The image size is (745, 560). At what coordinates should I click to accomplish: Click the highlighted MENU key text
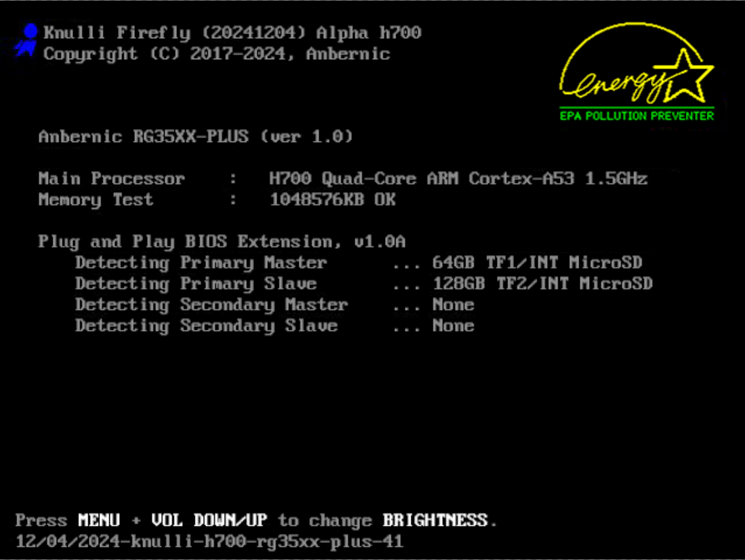pos(99,521)
